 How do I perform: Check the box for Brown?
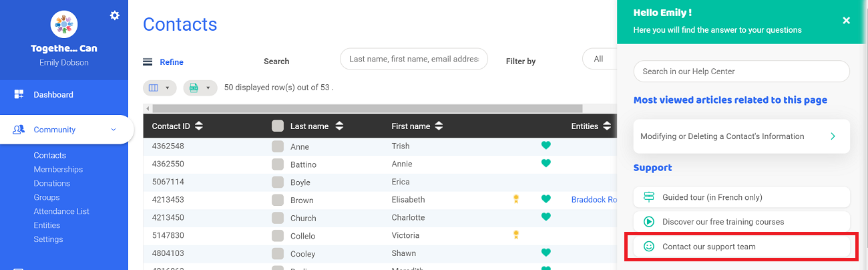(278, 200)
